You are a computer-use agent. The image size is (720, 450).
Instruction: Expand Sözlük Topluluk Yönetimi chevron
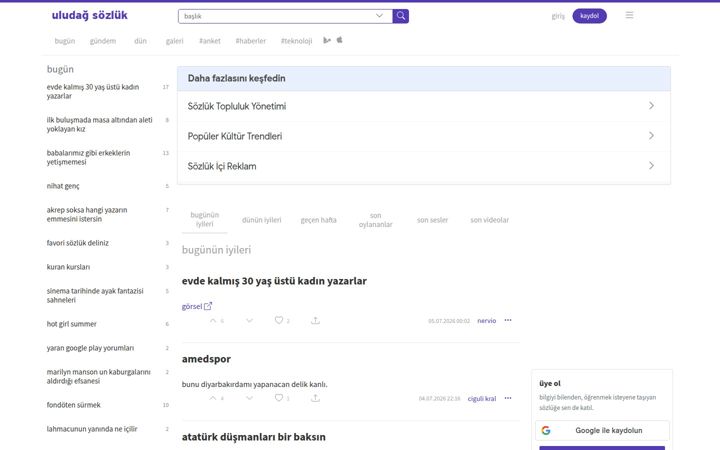pyautogui.click(x=651, y=106)
